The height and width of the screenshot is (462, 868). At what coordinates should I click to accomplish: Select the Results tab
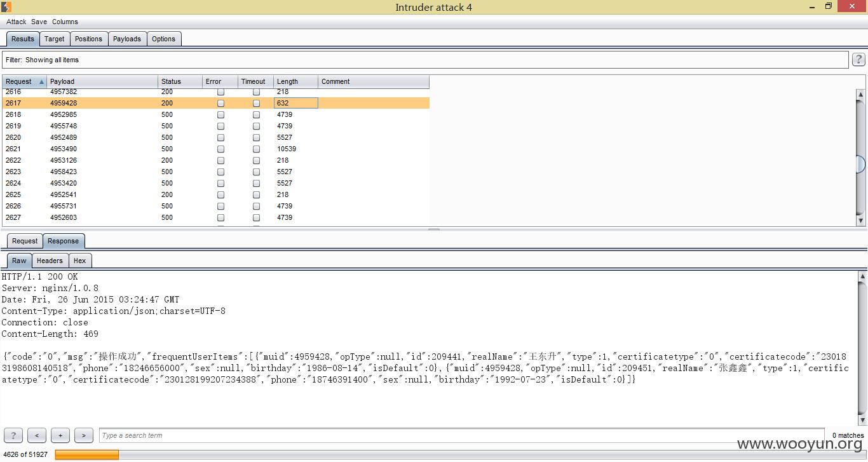(x=23, y=39)
